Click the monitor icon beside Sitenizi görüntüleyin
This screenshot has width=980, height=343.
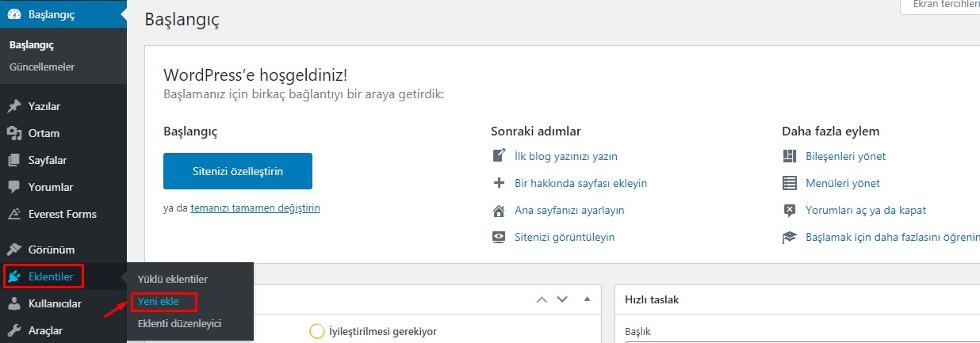click(499, 237)
